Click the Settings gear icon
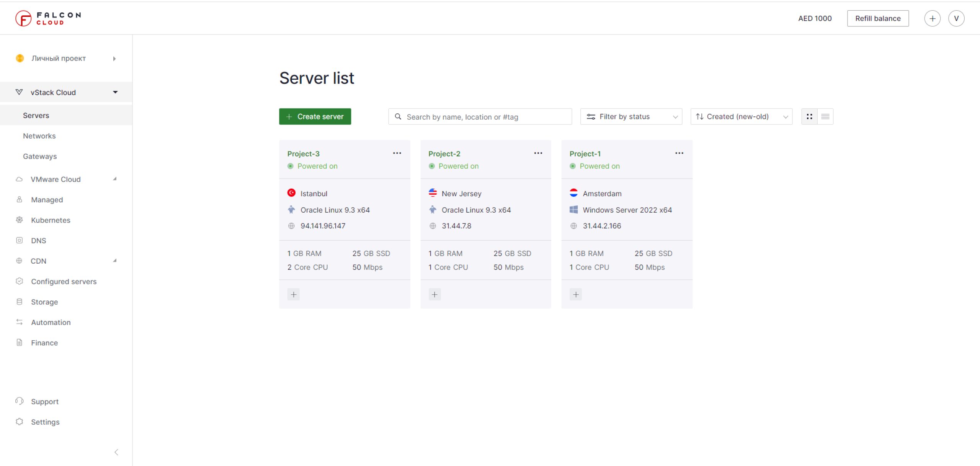Viewport: 980px width, 466px height. coord(19,422)
